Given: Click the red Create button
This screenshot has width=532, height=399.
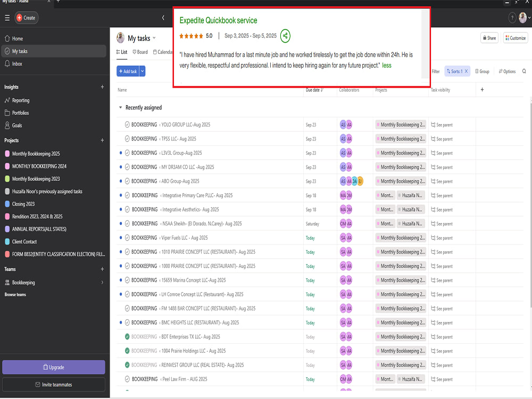Looking at the screenshot, I should [x=27, y=18].
